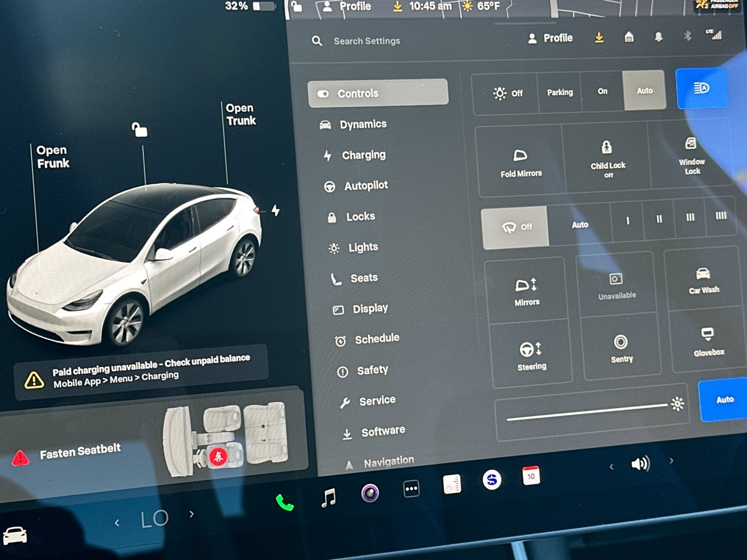Image resolution: width=747 pixels, height=560 pixels.
Task: Tap the speaker volume icon
Action: pyautogui.click(x=640, y=463)
